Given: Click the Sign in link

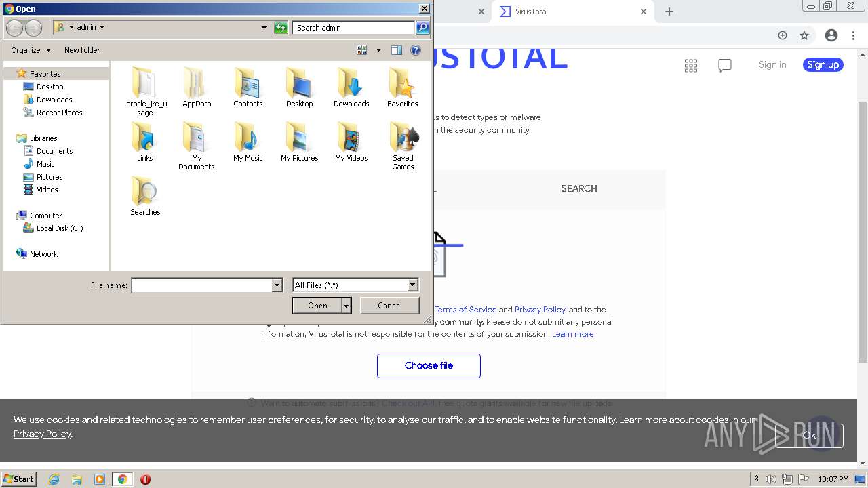Looking at the screenshot, I should coord(772,65).
